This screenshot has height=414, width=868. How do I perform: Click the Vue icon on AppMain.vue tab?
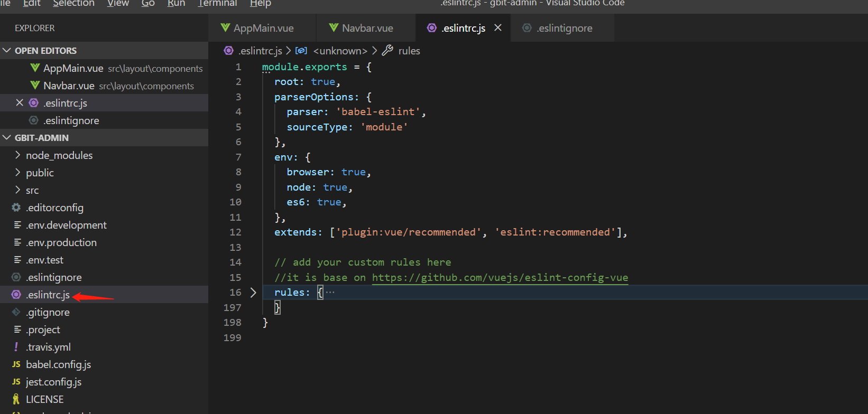225,28
